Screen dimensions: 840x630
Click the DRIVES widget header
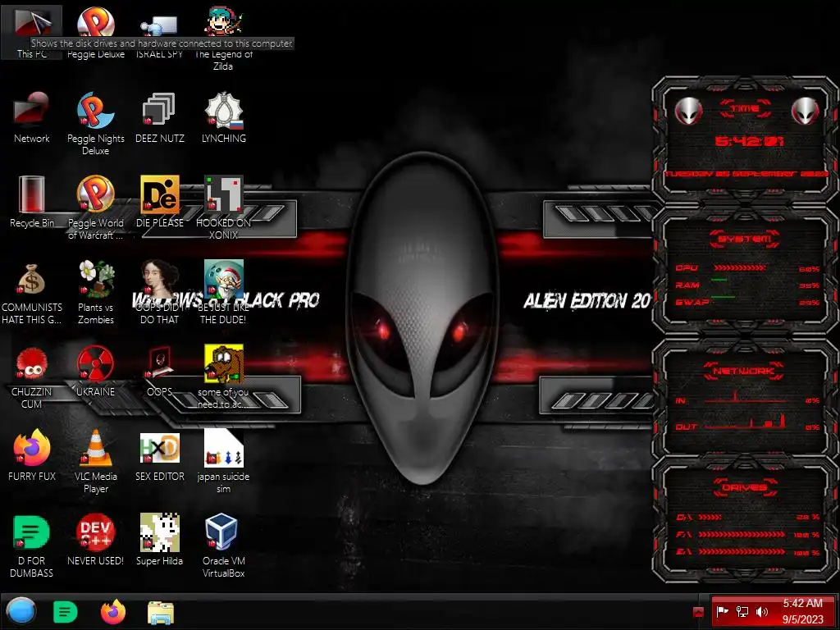coord(745,487)
